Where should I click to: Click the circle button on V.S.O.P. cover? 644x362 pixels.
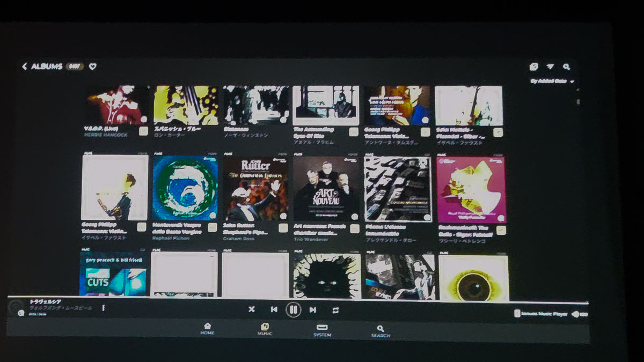143,119
